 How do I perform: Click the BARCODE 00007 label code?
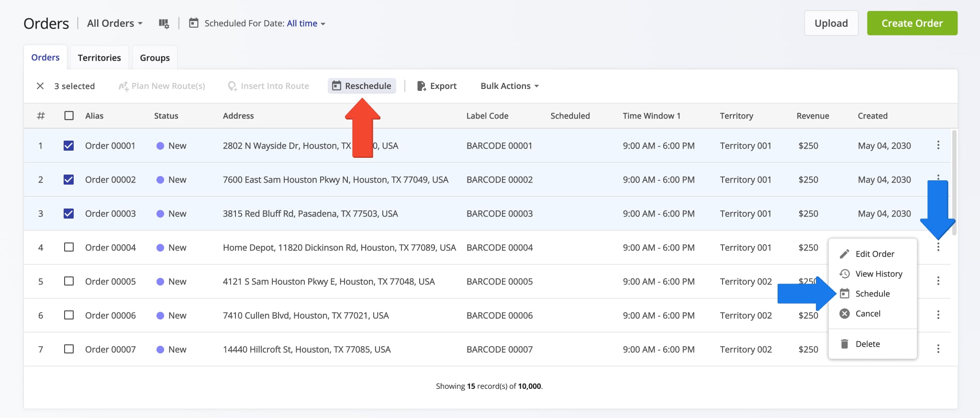[500, 350]
